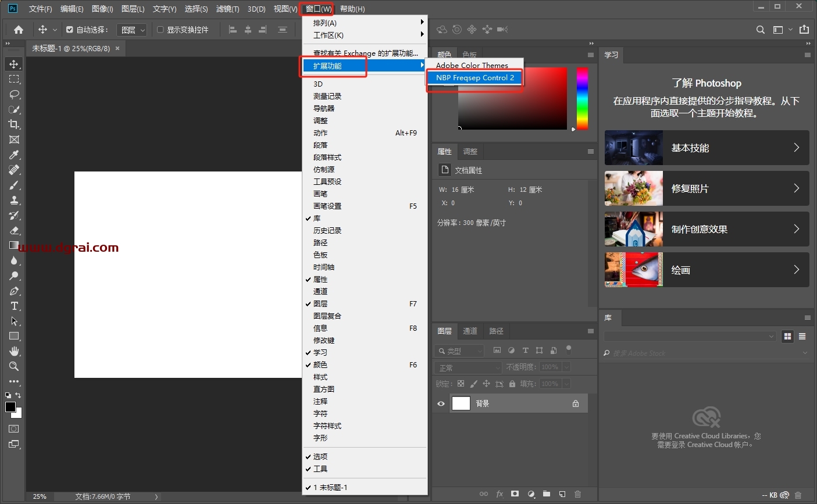Viewport: 817px width, 504px height.
Task: Open the library selection dropdown in 库 panel
Action: pos(690,336)
